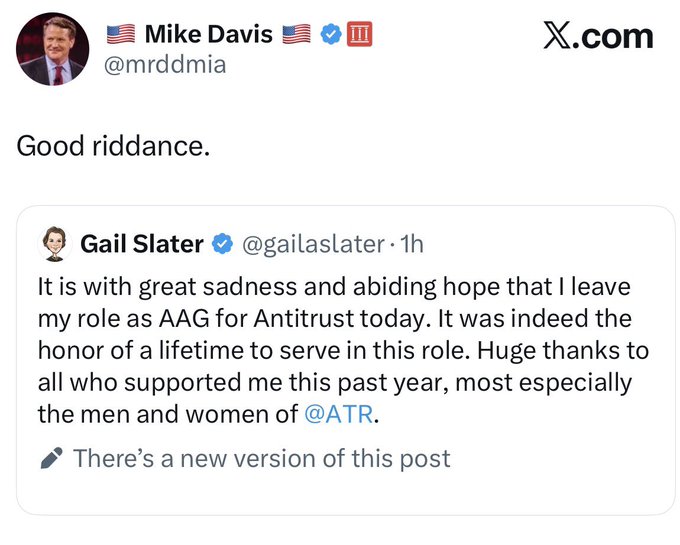The image size is (680, 545).
Task: Click the flag emoji before Mike Davis
Action: click(121, 34)
